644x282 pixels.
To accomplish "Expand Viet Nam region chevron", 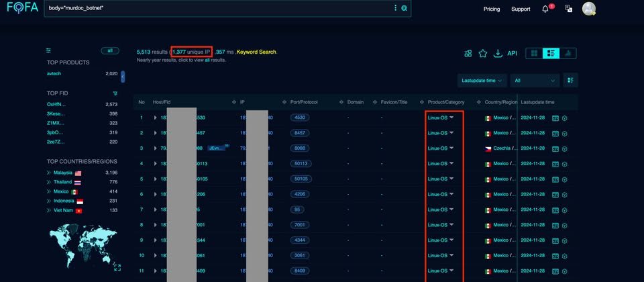I will coord(49,210).
